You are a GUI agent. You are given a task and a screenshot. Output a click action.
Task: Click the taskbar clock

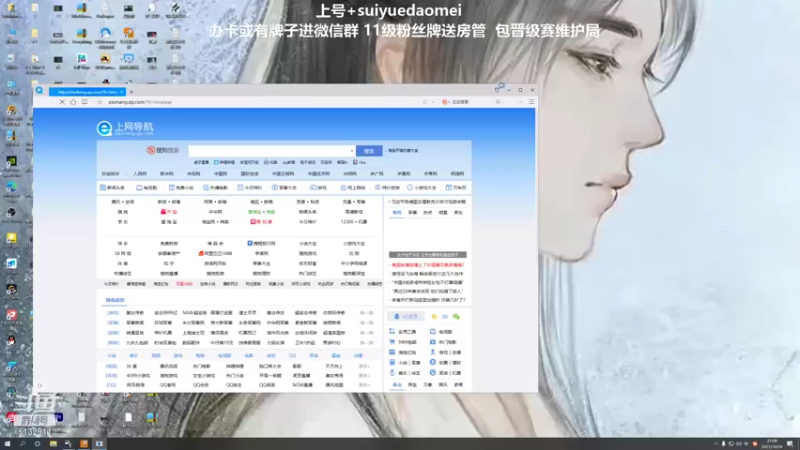tap(772, 444)
